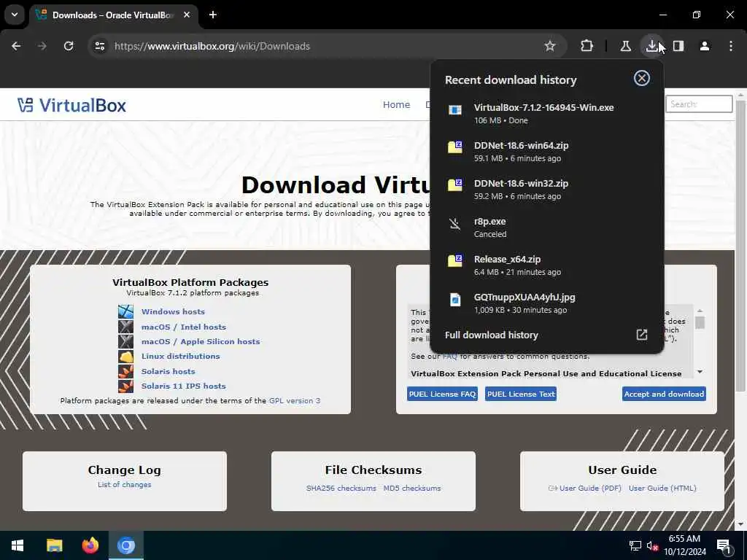The width and height of the screenshot is (747, 560).
Task: Click the license box scroll-down arrow
Action: pyautogui.click(x=700, y=372)
